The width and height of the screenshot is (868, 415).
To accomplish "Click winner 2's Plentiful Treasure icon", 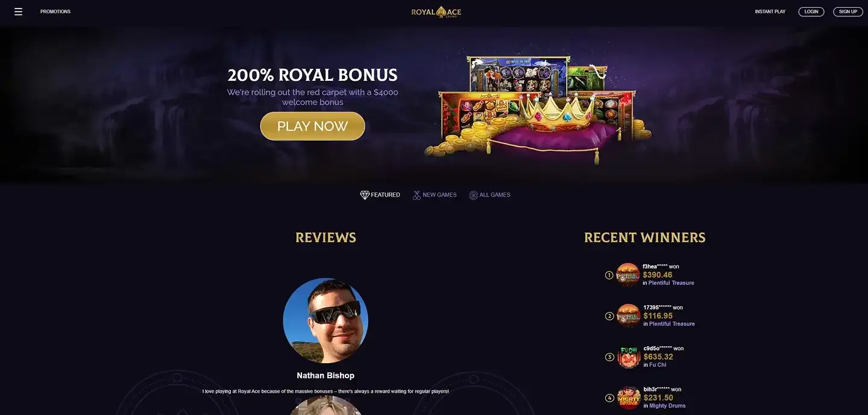I will 629,315.
